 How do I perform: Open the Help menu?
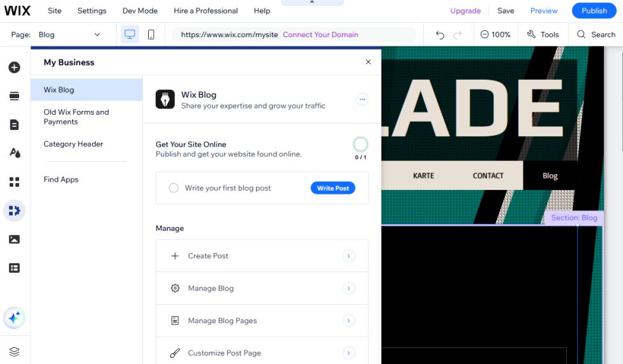coord(262,11)
